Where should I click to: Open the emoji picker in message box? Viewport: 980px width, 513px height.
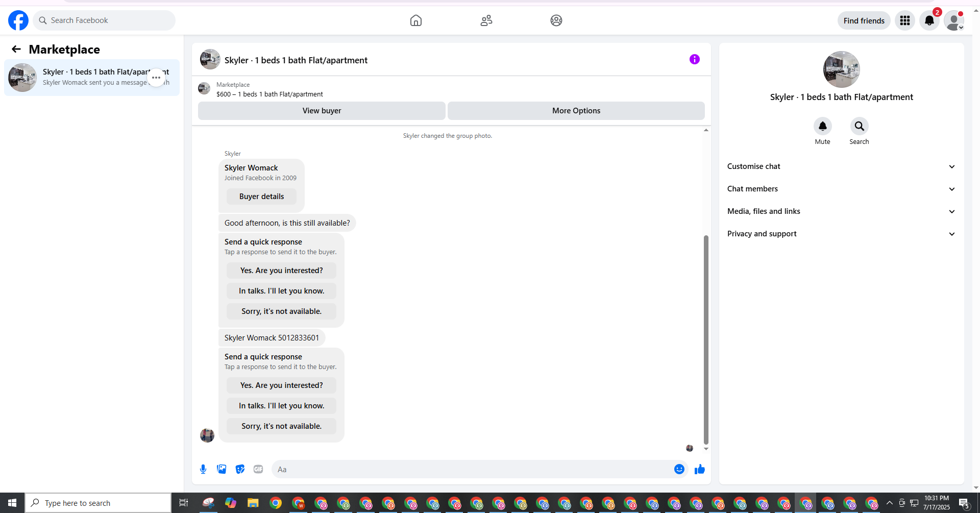click(679, 469)
